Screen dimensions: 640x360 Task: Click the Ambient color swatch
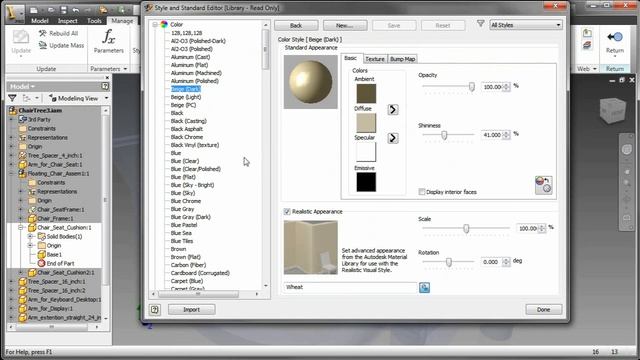366,93
